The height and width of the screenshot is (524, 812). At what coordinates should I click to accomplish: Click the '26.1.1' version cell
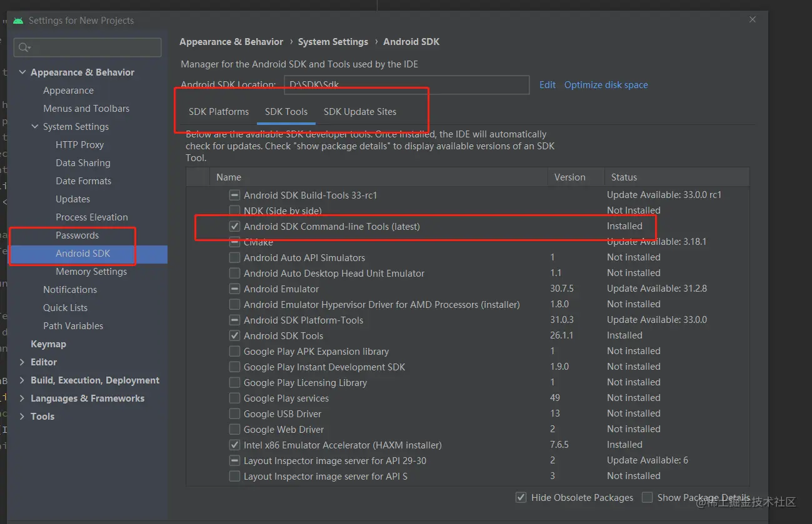point(562,335)
